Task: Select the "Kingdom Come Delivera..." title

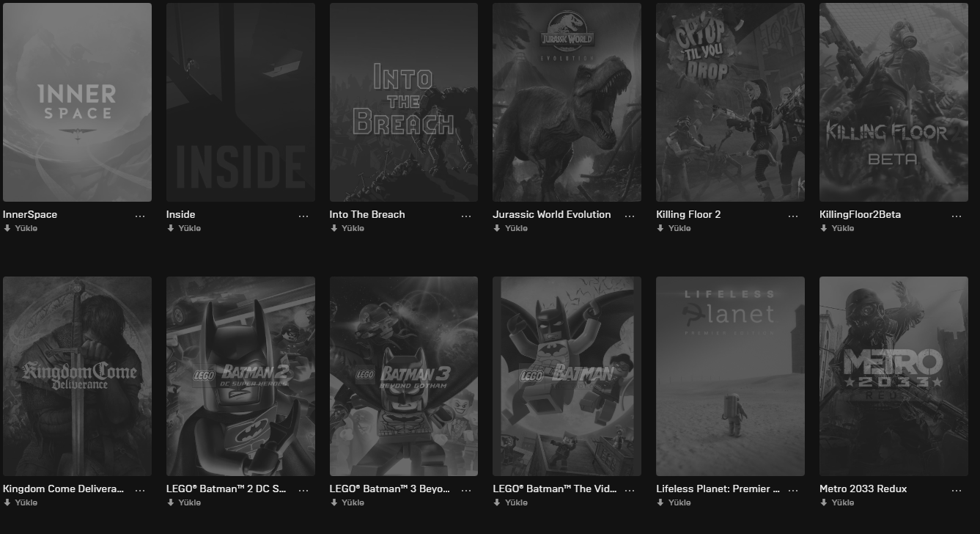Action: click(x=64, y=489)
